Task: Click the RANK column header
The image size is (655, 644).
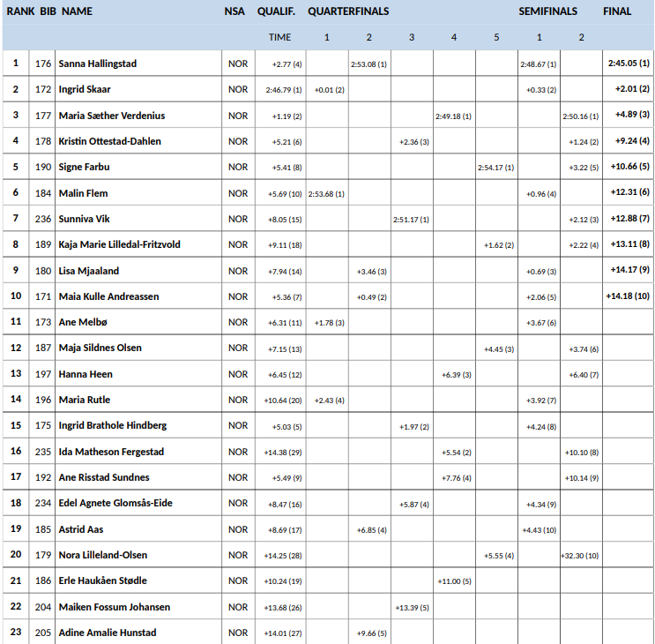Action: 20,11
